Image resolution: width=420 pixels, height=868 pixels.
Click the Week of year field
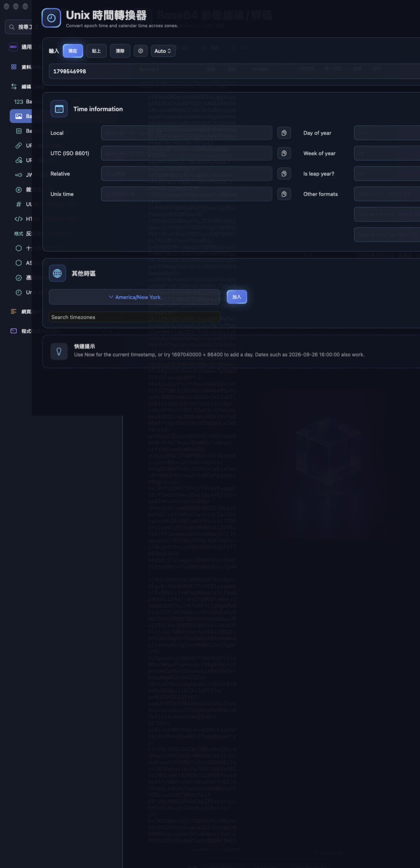(x=387, y=153)
